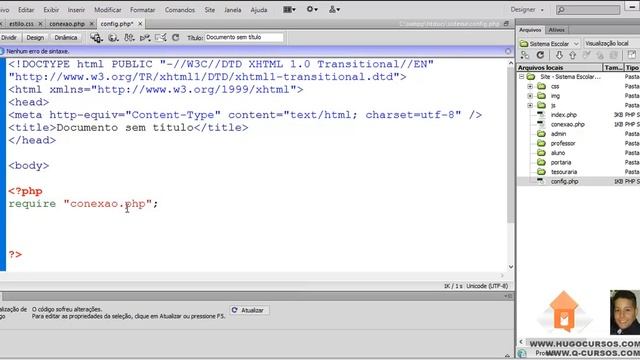Click the Check browser compatibility icon
The image size is (640, 360).
(160, 38)
